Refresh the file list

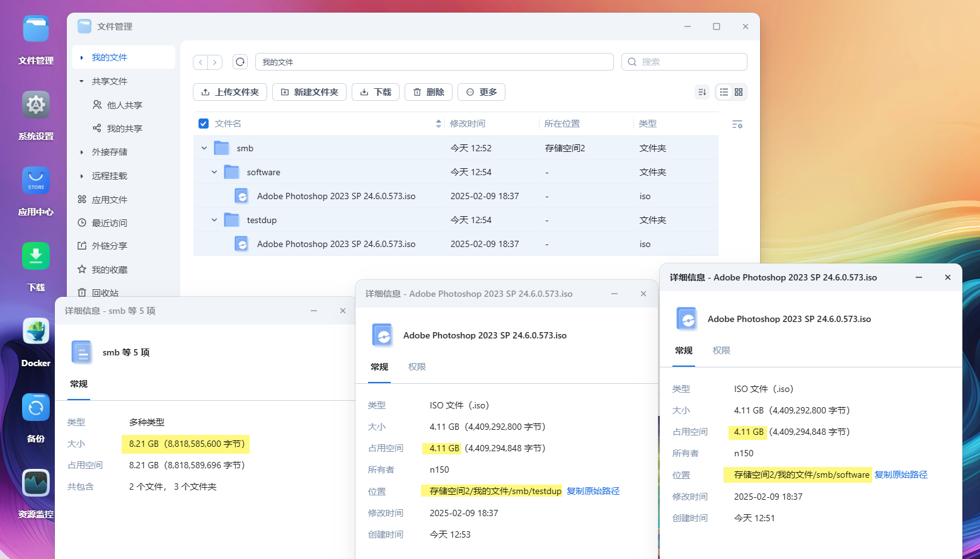(240, 62)
